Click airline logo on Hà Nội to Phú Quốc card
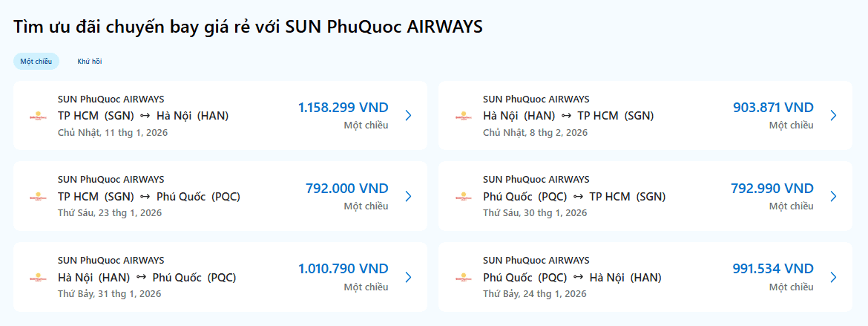This screenshot has height=326, width=868. coord(38,278)
